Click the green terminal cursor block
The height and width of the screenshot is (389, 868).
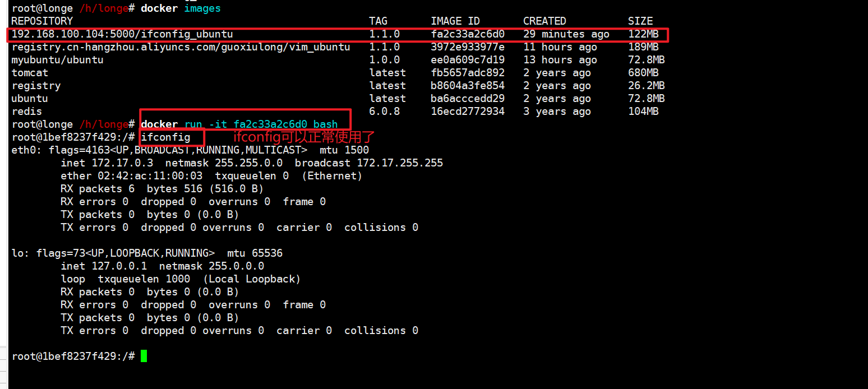pos(144,356)
